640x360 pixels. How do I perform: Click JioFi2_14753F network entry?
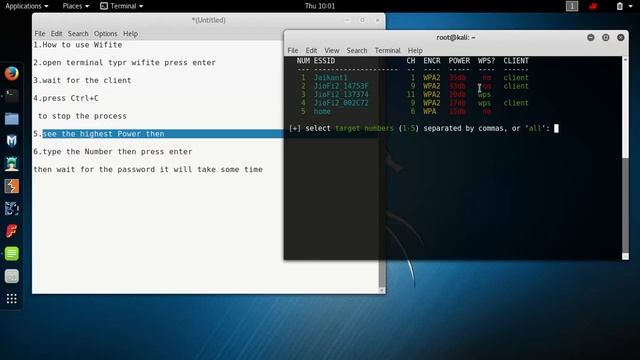[x=341, y=86]
